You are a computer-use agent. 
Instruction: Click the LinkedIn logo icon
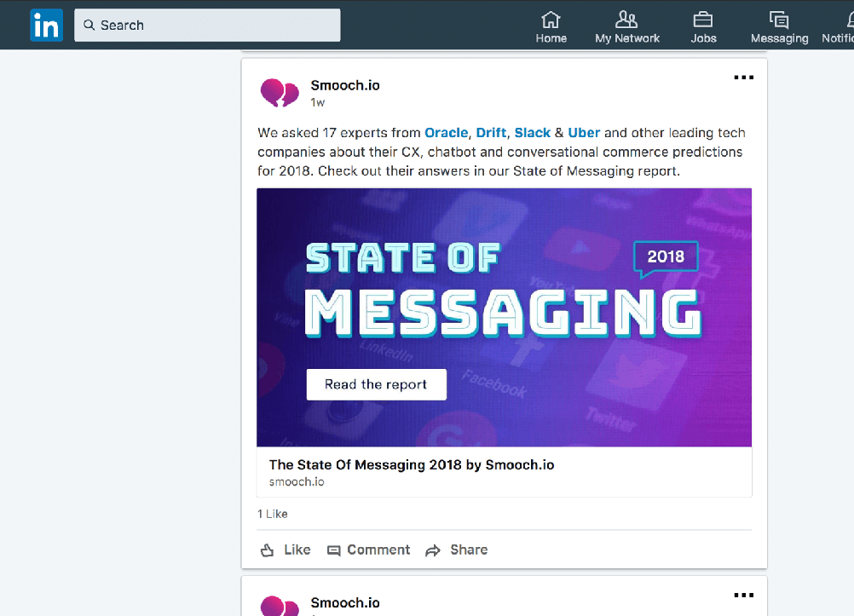[x=46, y=26]
